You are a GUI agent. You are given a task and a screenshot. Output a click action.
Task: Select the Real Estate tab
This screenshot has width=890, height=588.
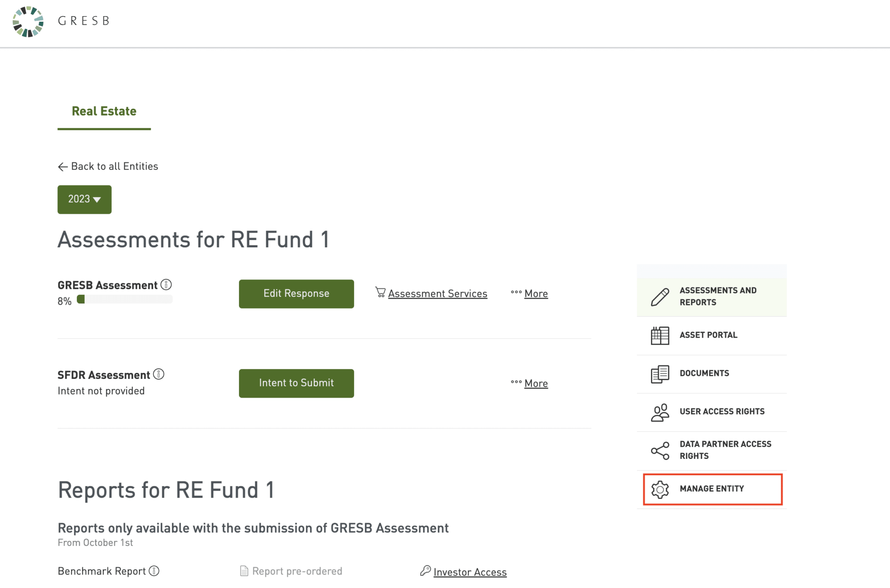click(x=104, y=111)
